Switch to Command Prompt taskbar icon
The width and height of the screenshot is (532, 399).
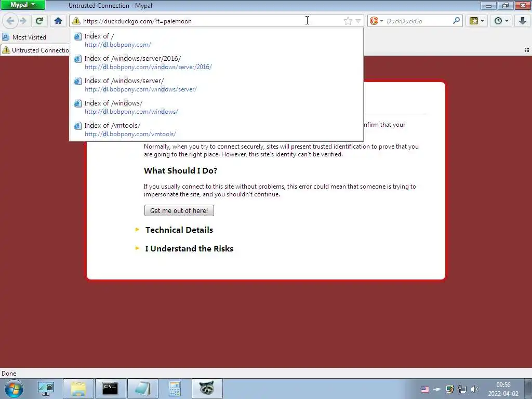pyautogui.click(x=110, y=389)
